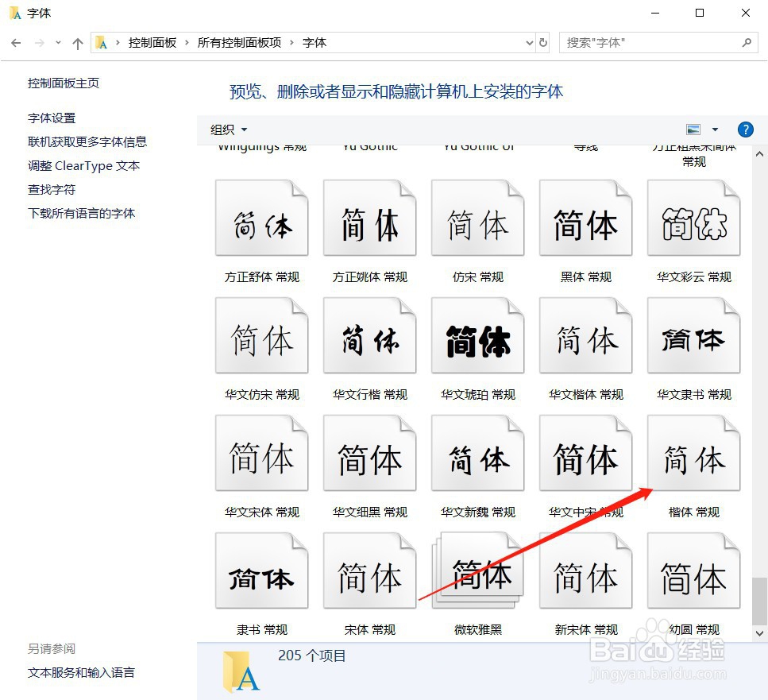This screenshot has width=768, height=700.
Task: Open 字体设置 from the sidebar
Action: click(x=52, y=118)
